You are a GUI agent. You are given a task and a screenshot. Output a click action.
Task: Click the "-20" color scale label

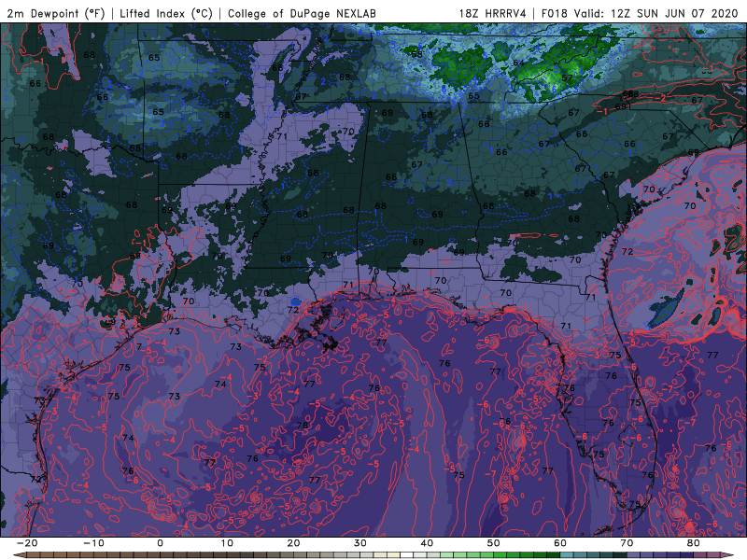coord(26,543)
